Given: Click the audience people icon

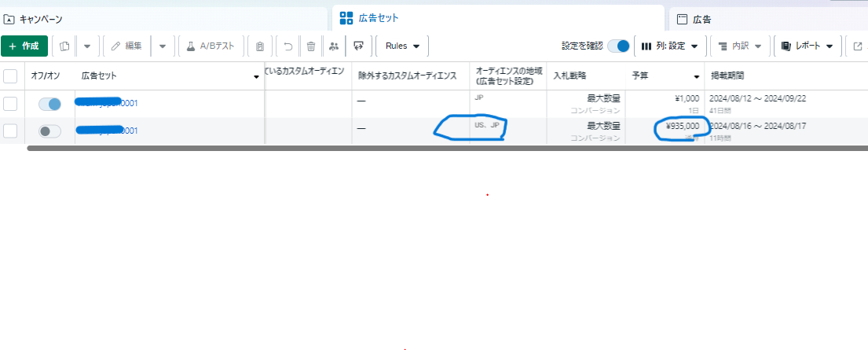Looking at the screenshot, I should tap(333, 46).
